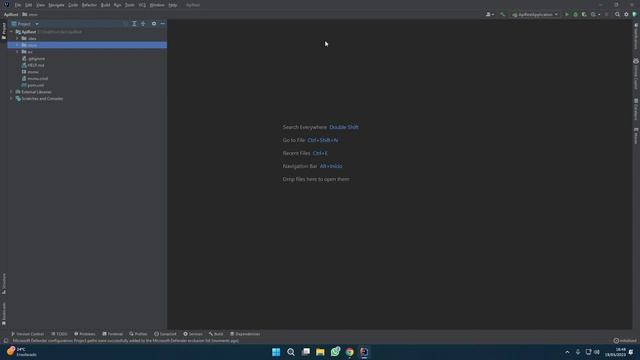The height and width of the screenshot is (360, 640).
Task: Open the Version Control tool tab
Action: coord(27,334)
